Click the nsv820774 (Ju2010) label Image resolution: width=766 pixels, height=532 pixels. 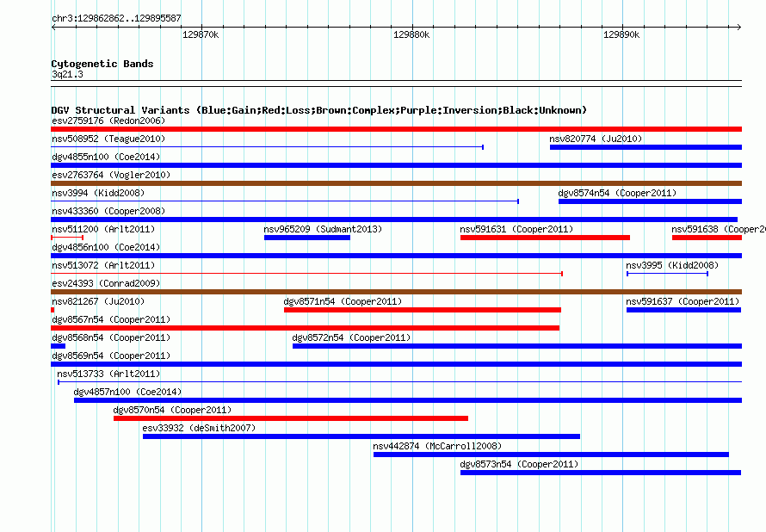(596, 139)
